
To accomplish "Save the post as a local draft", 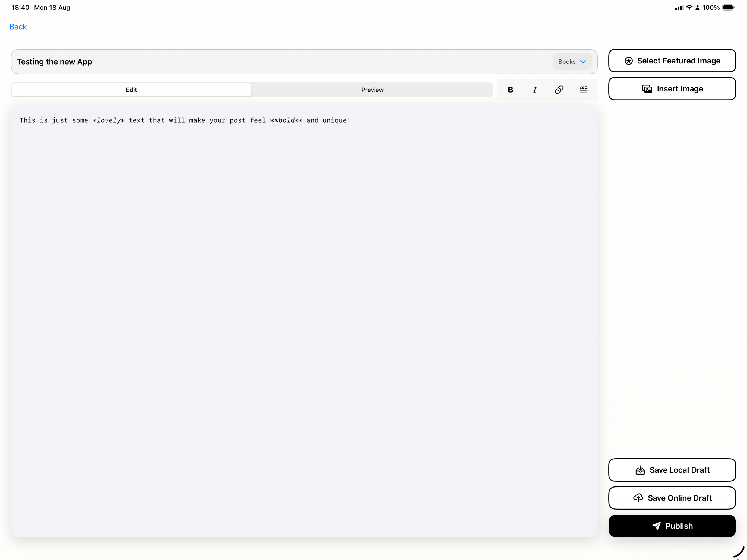I will point(672,470).
